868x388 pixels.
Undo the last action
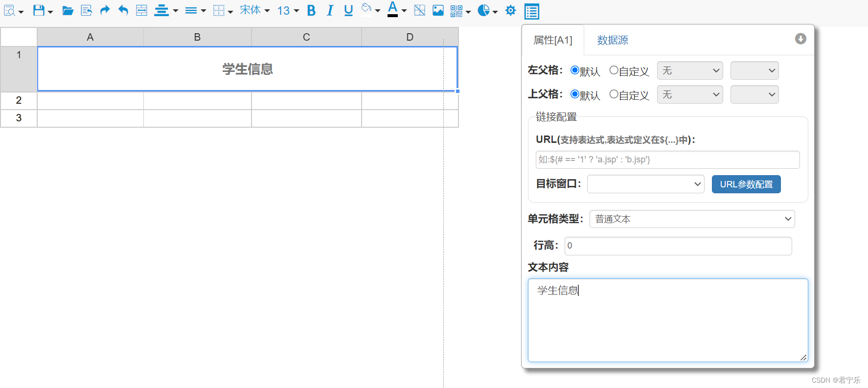(x=123, y=10)
